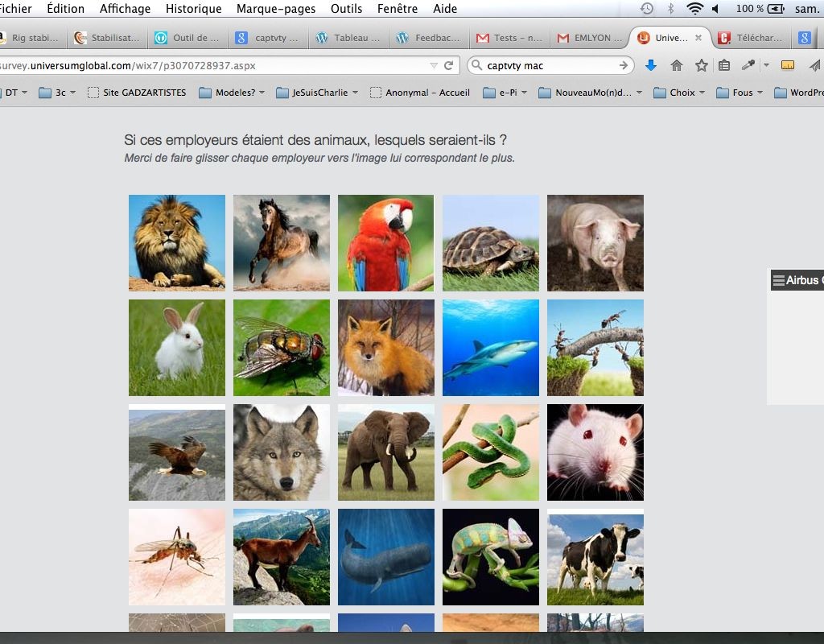Click the yellow ruler toolbar icon
Image resolution: width=824 pixels, height=644 pixels.
coord(787,65)
